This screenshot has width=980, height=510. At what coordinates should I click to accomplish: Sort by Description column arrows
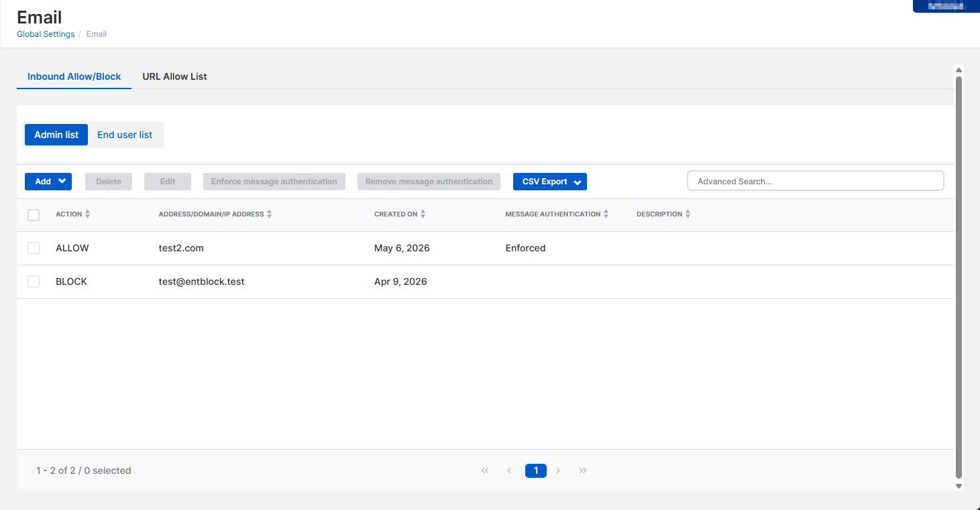coord(688,214)
